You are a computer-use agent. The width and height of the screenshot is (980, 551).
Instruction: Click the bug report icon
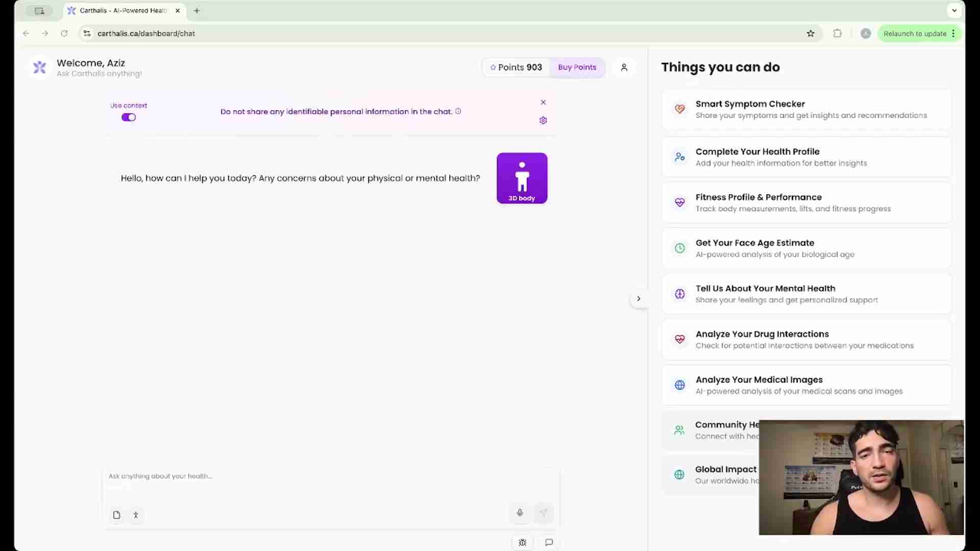point(522,542)
